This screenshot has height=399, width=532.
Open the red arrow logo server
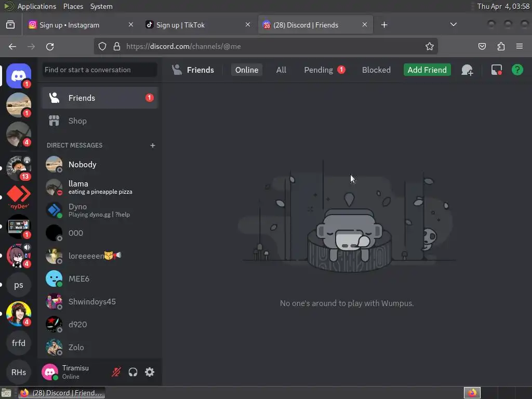tap(19, 197)
